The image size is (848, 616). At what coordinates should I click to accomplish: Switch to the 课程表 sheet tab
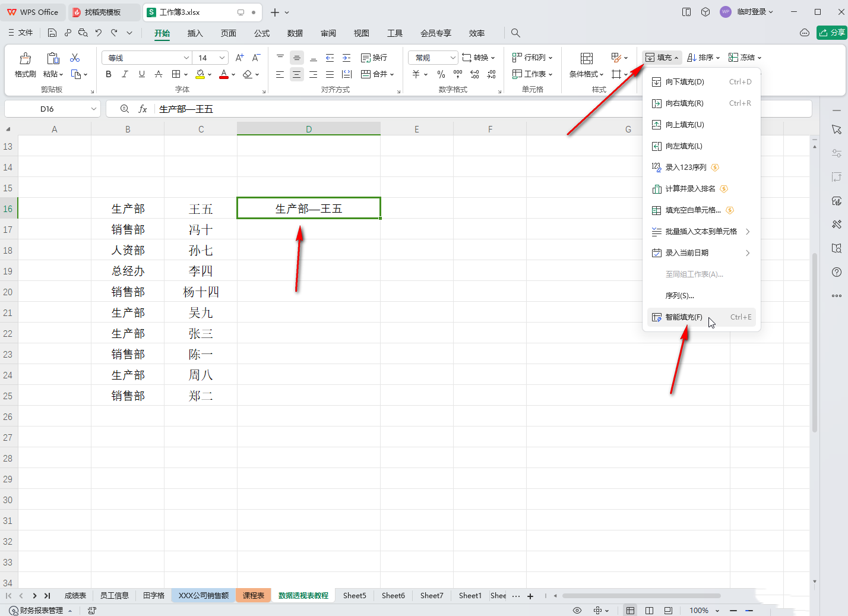[x=253, y=595]
